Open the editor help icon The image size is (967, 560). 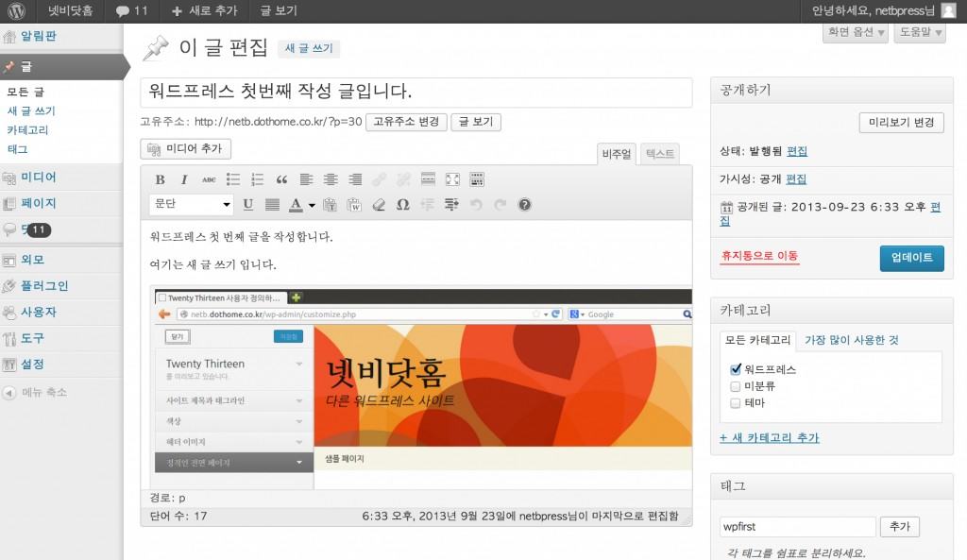pyautogui.click(x=525, y=204)
